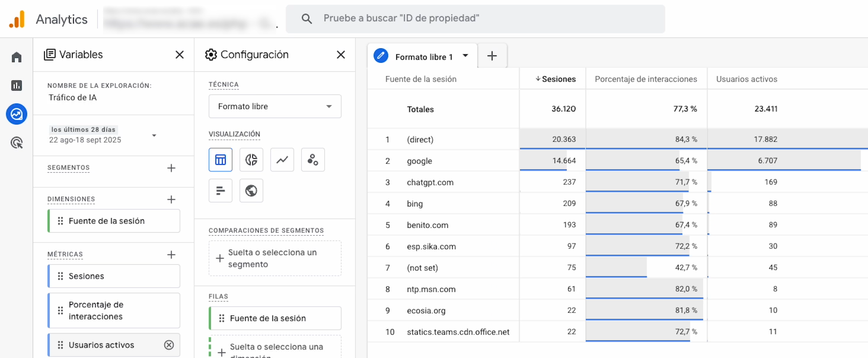Add a new segment with plus
The image size is (868, 358).
click(171, 168)
